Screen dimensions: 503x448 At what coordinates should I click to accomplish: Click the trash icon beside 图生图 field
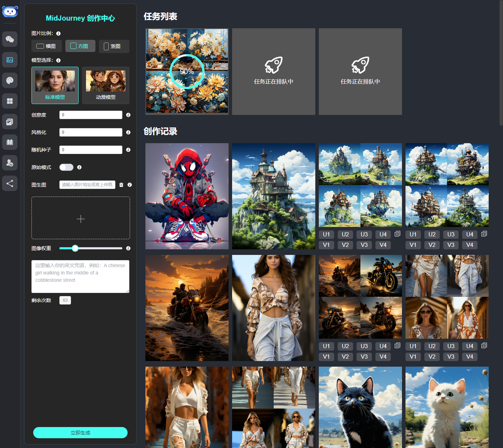point(121,185)
